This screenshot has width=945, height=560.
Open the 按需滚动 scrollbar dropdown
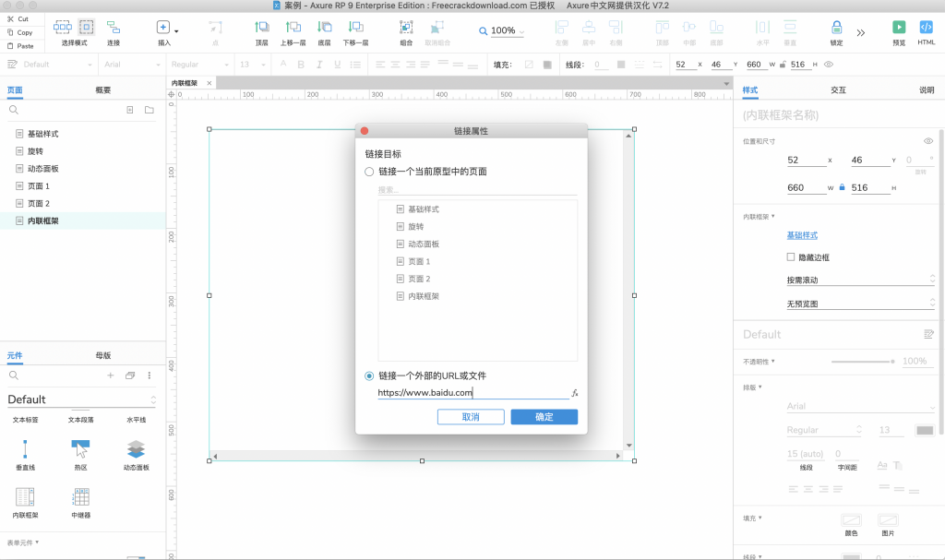[x=860, y=280]
